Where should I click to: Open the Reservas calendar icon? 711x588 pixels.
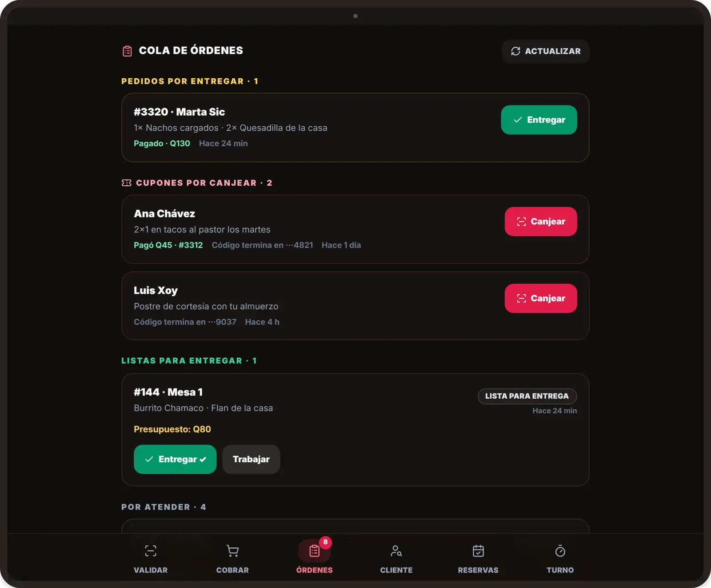(478, 551)
